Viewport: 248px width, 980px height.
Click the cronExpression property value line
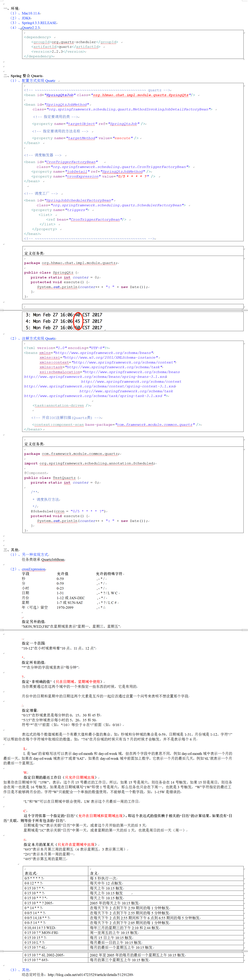93,177
